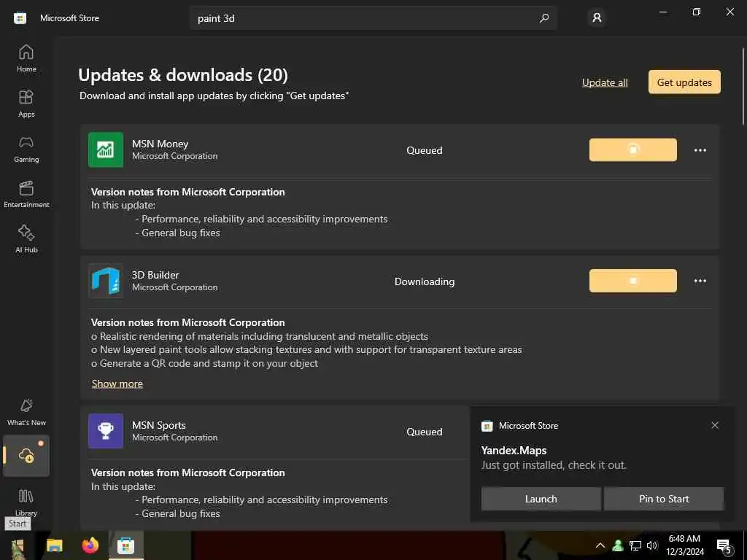
Task: Show hidden system tray icons
Action: (x=600, y=545)
